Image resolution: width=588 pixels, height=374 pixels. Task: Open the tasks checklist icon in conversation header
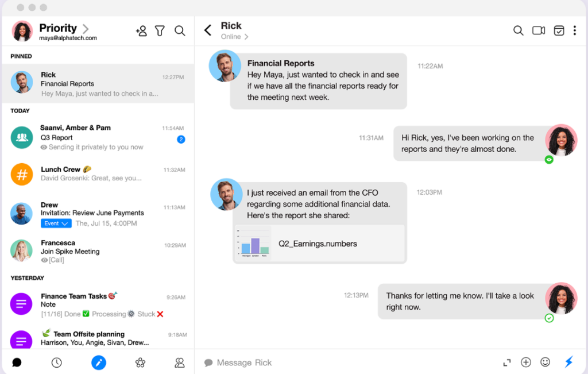point(559,30)
